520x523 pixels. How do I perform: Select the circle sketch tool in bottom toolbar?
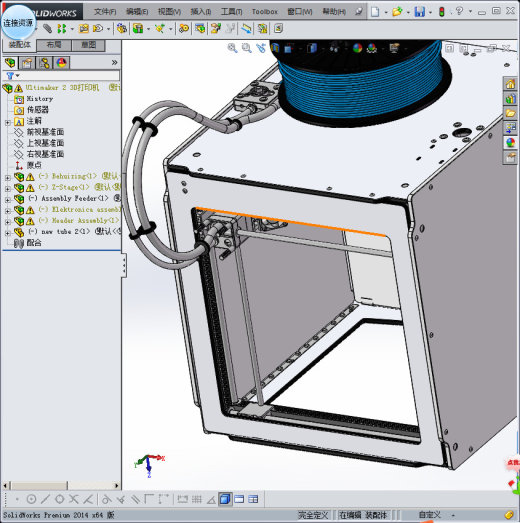31,499
